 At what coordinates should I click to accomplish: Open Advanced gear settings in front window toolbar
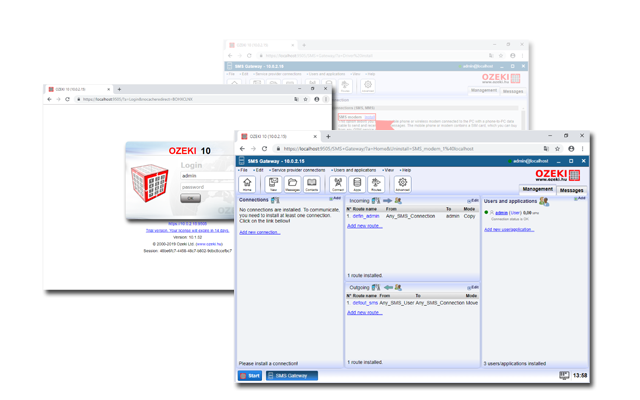(x=402, y=184)
